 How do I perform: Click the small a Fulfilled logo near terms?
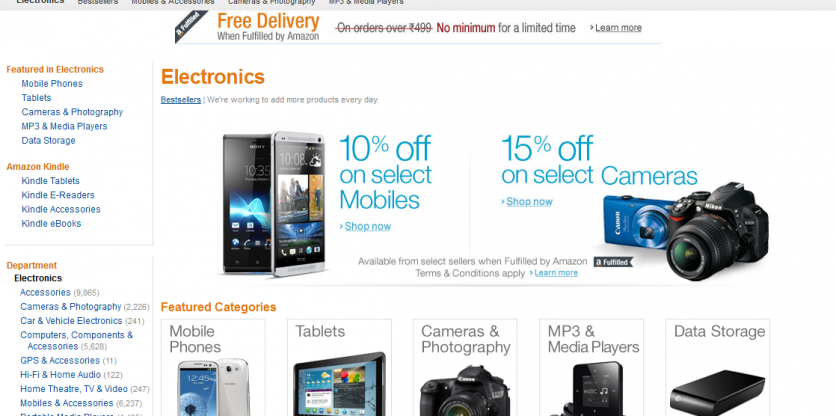[x=613, y=262]
